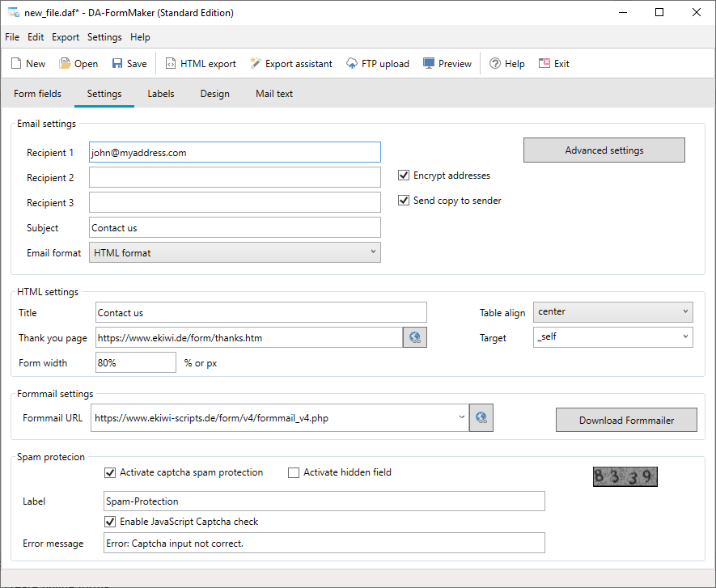The image size is (716, 588).
Task: Click the FTP upload cloud icon
Action: coord(352,63)
